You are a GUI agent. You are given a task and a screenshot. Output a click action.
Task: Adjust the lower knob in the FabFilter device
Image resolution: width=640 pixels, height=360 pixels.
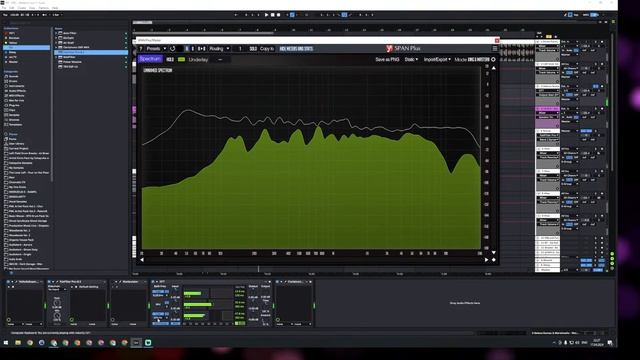point(57,315)
